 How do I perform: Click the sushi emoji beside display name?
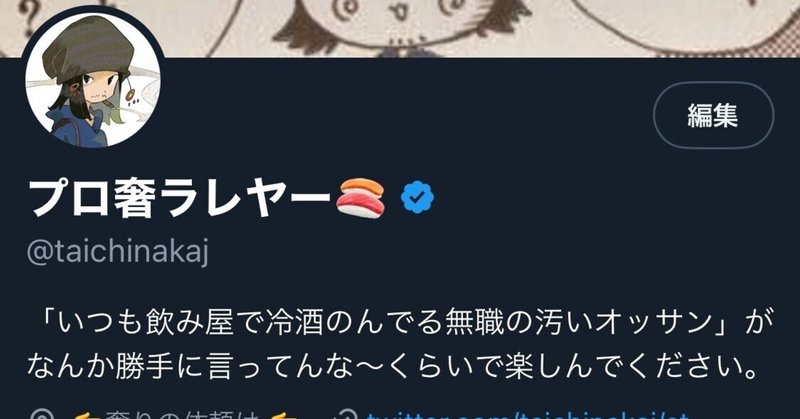click(x=360, y=197)
